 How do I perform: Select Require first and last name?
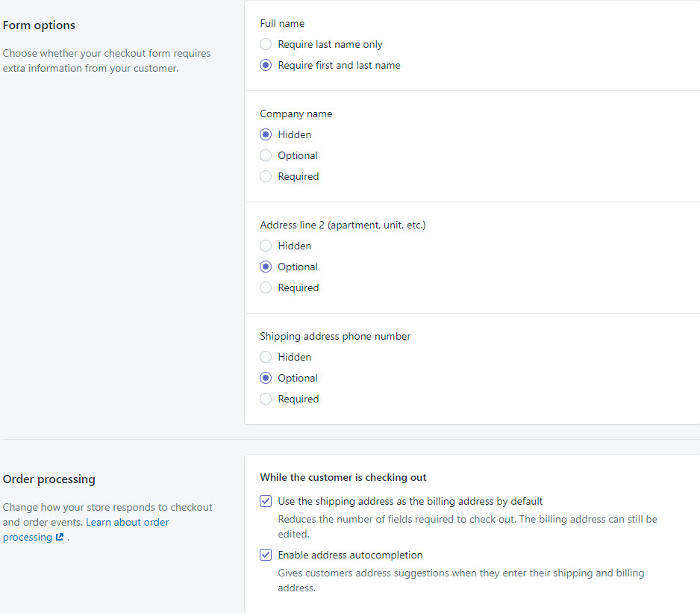tap(266, 65)
